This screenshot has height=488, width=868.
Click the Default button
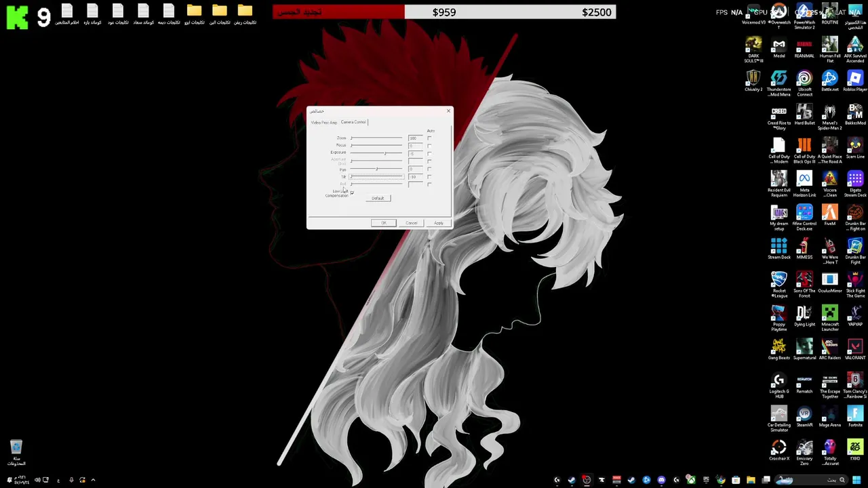[x=378, y=198]
